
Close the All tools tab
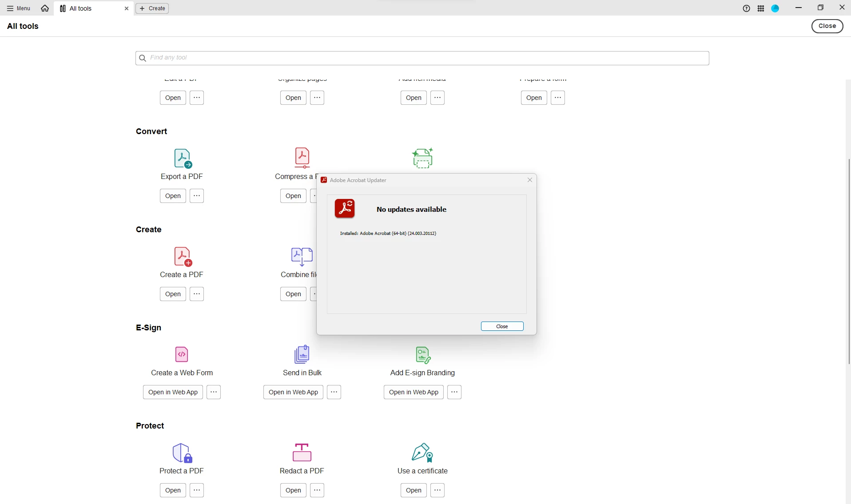pyautogui.click(x=127, y=8)
